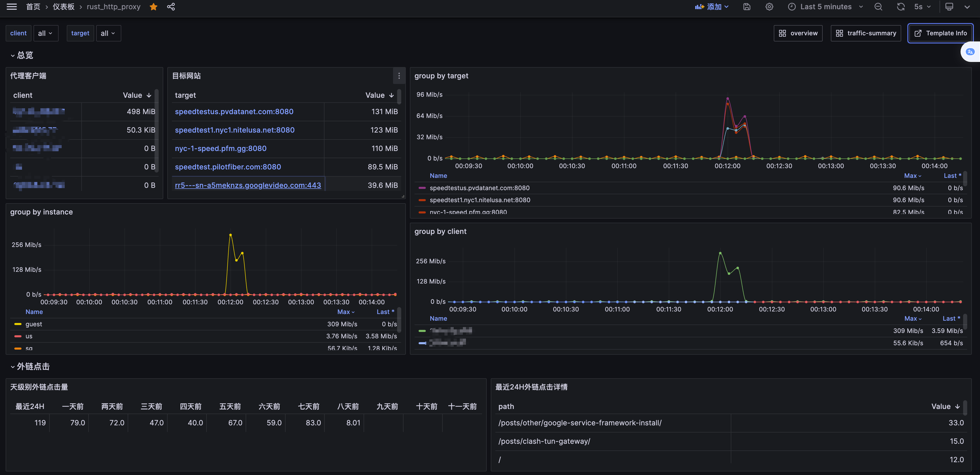Open the 添加 menu
Viewport: 980px width, 475px height.
(712, 7)
